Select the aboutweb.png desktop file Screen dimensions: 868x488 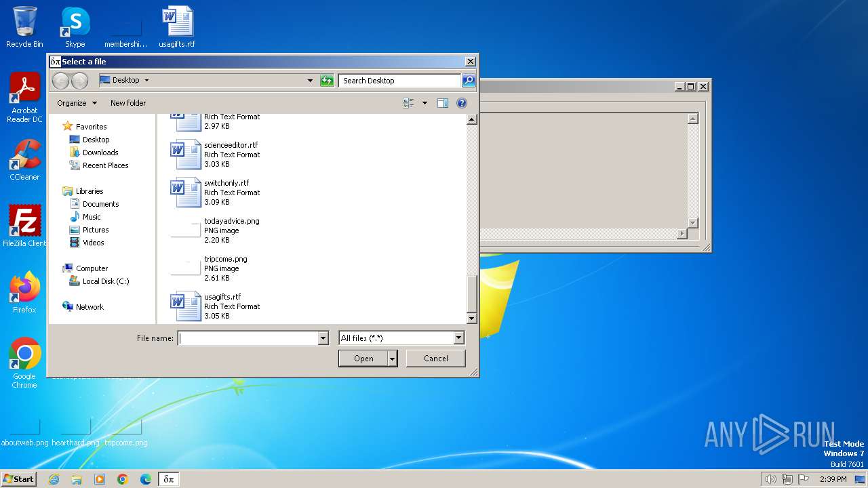(x=25, y=432)
